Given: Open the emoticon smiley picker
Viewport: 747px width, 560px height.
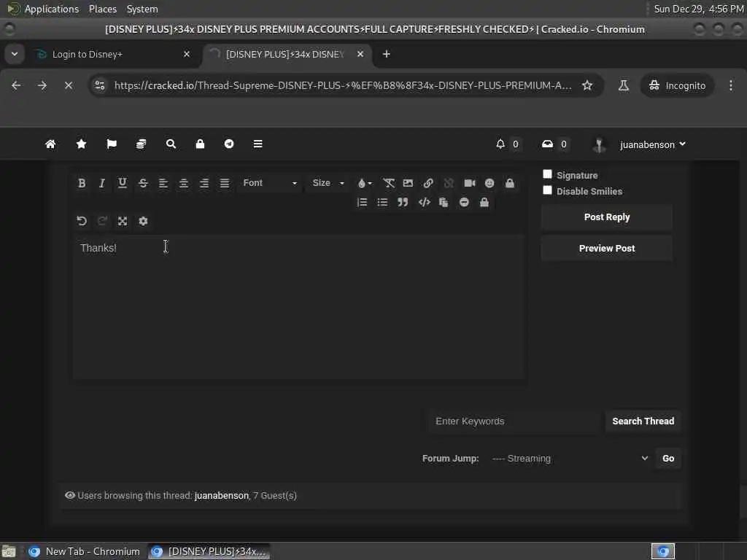Looking at the screenshot, I should [x=489, y=183].
